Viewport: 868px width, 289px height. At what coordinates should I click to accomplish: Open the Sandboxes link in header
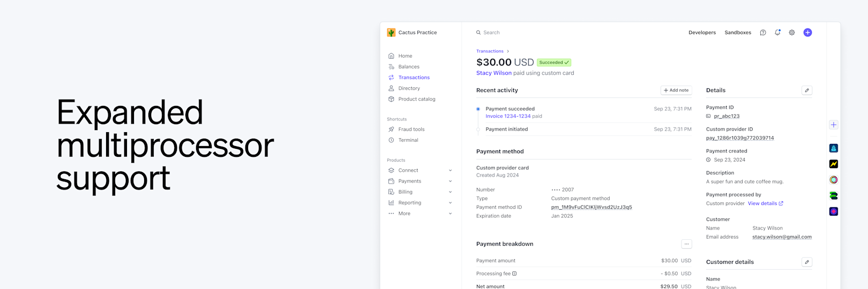click(738, 33)
